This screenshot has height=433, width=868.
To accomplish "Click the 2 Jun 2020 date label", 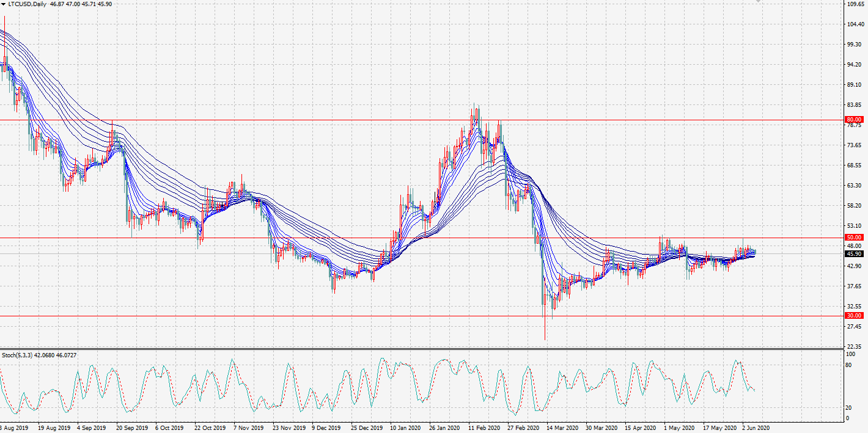I will point(756,428).
